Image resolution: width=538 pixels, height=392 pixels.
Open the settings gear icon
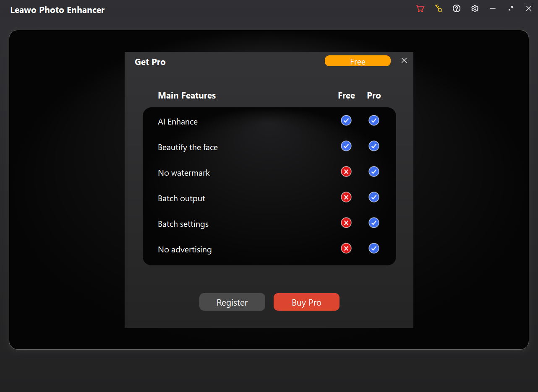coord(475,9)
